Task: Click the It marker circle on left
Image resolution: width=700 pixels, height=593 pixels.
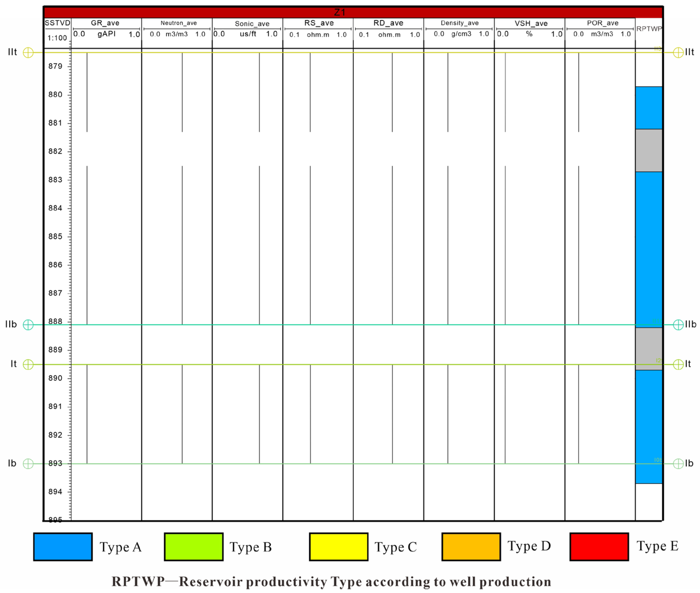Action: pyautogui.click(x=28, y=364)
